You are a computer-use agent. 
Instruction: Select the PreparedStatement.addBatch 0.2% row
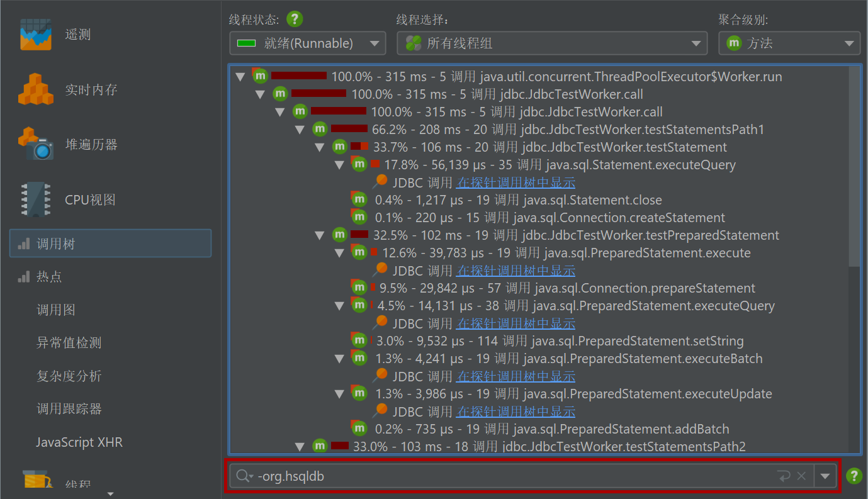coord(552,429)
